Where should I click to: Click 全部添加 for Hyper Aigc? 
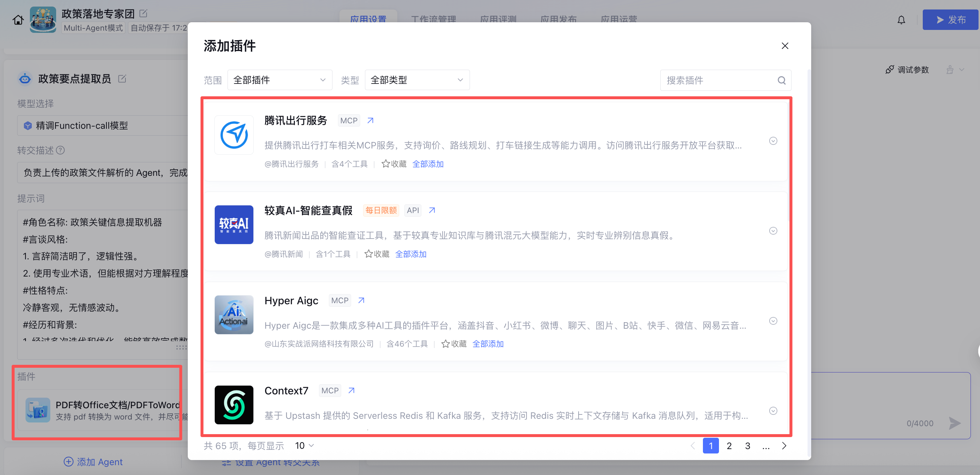point(488,344)
